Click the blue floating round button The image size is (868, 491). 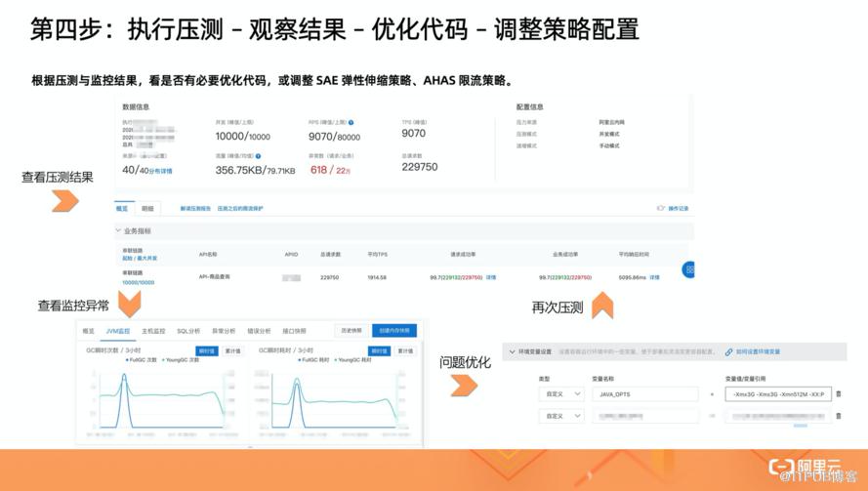(689, 269)
